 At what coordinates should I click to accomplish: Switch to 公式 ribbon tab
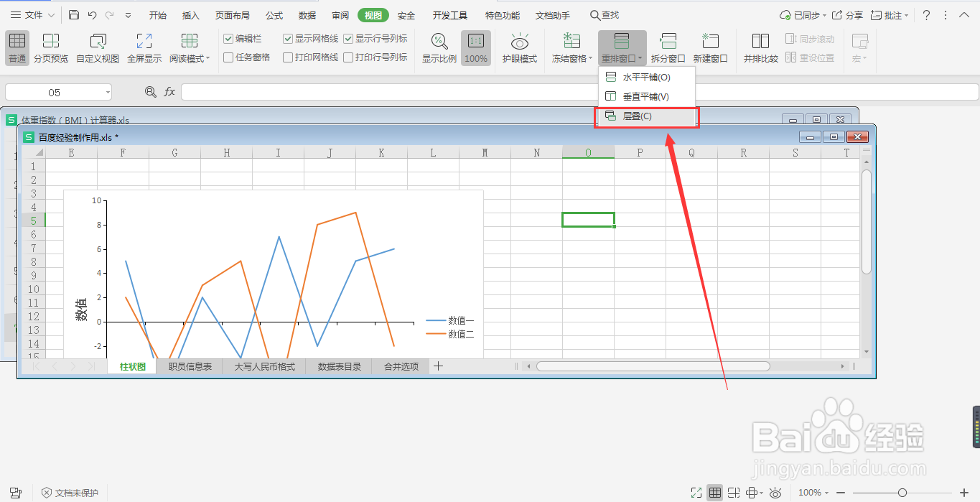coord(274,15)
